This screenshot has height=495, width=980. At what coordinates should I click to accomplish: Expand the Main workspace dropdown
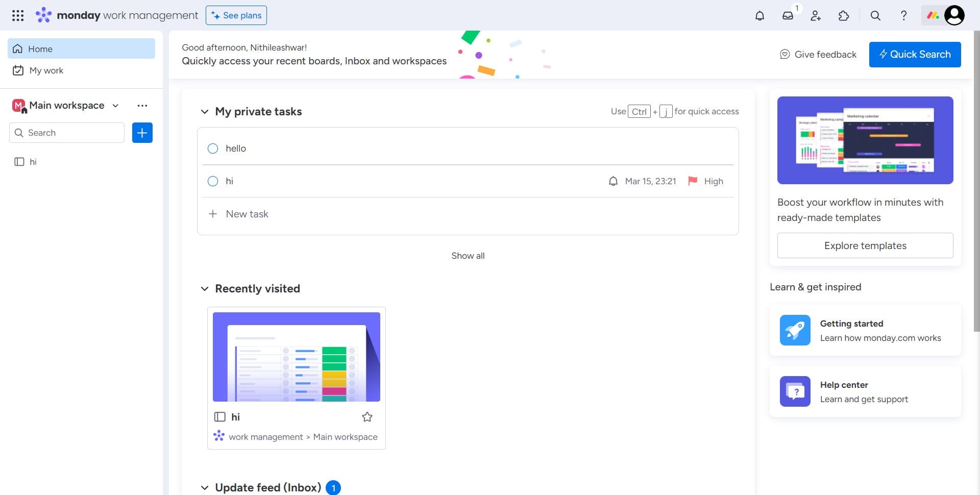[115, 105]
